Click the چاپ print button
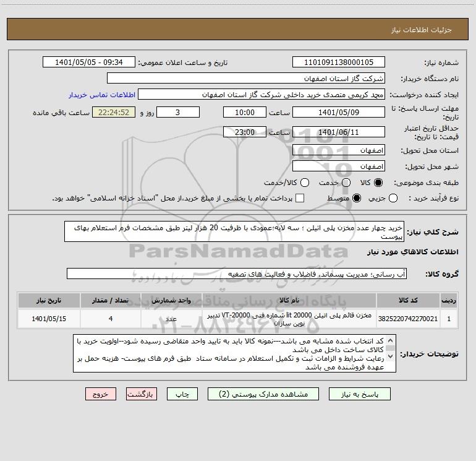 [182, 394]
